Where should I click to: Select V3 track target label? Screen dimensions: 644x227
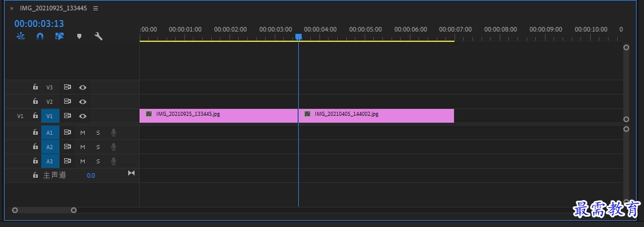coord(50,87)
